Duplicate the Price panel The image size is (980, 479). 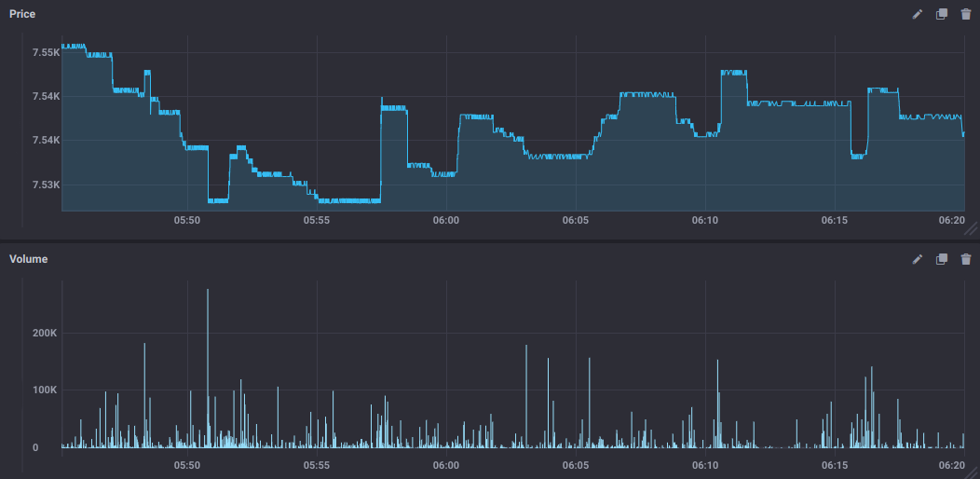click(941, 14)
